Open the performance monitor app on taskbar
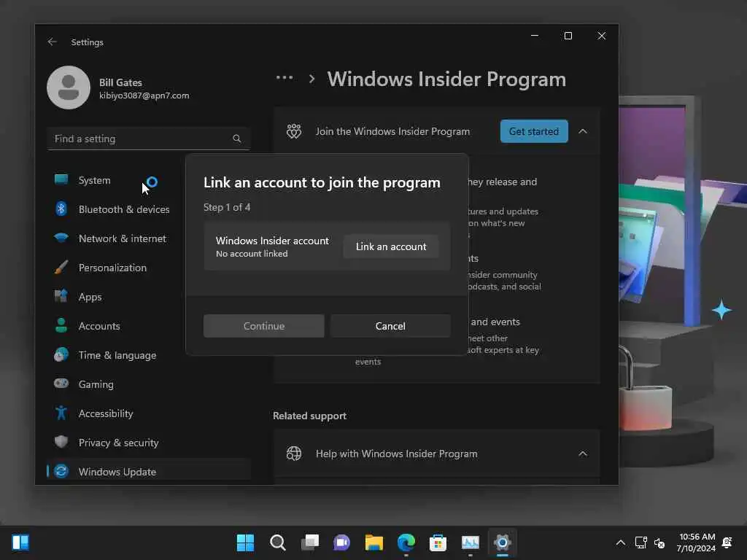Image resolution: width=747 pixels, height=560 pixels. (471, 542)
